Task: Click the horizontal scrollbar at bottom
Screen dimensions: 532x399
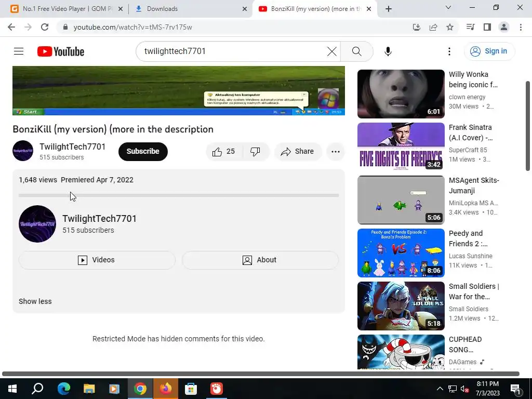Action: pos(261,374)
